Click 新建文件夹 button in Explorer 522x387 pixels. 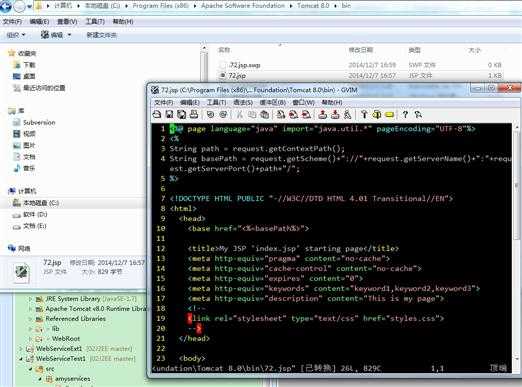tap(101, 35)
